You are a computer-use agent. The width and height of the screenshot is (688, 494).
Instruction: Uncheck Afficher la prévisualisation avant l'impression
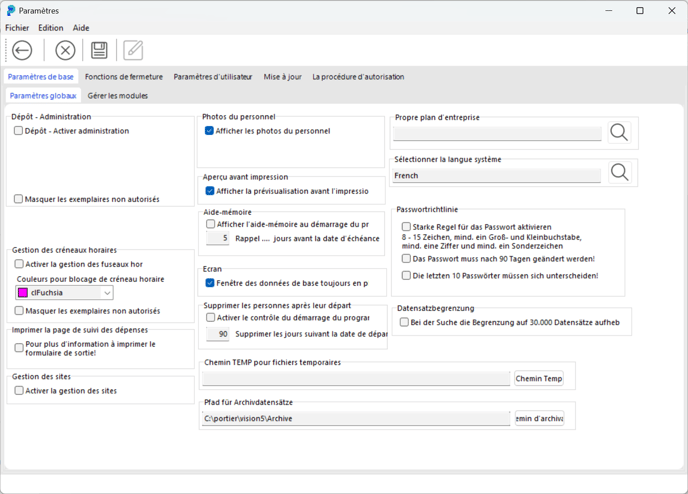[x=210, y=191]
